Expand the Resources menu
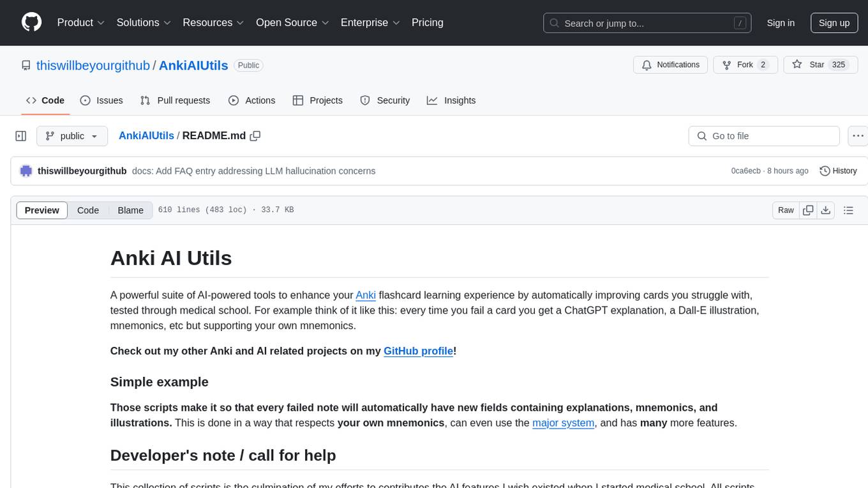The height and width of the screenshot is (488, 868). click(x=213, y=22)
